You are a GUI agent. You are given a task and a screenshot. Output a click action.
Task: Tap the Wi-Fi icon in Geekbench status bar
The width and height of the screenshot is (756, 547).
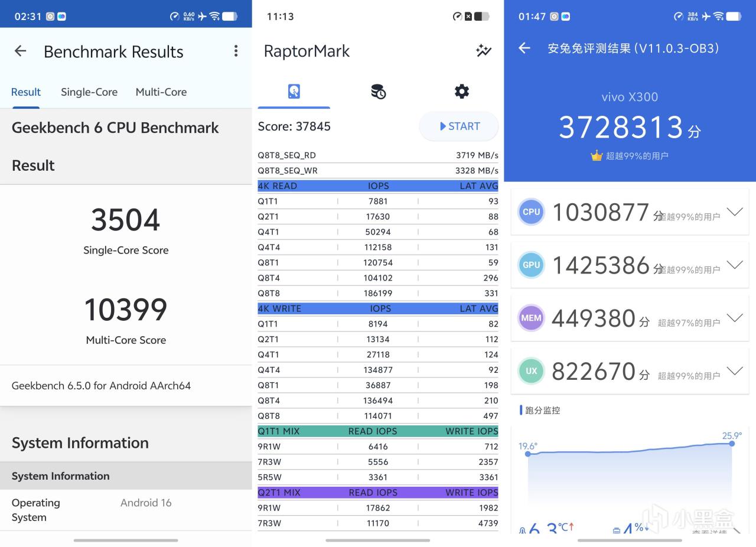pyautogui.click(x=215, y=17)
